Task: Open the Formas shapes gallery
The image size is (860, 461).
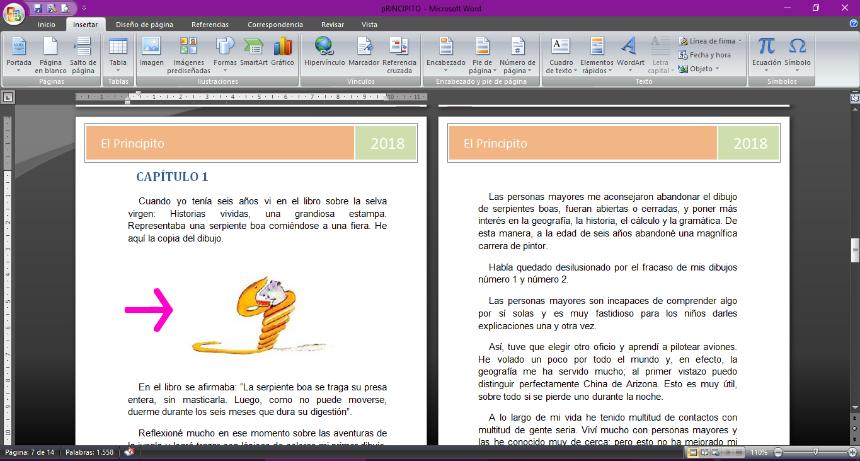Action: [x=225, y=55]
